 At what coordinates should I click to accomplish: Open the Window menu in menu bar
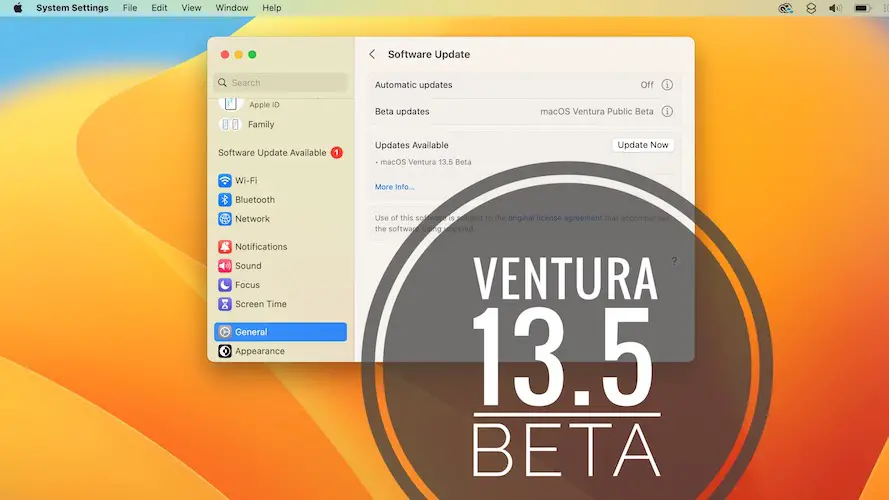click(232, 8)
